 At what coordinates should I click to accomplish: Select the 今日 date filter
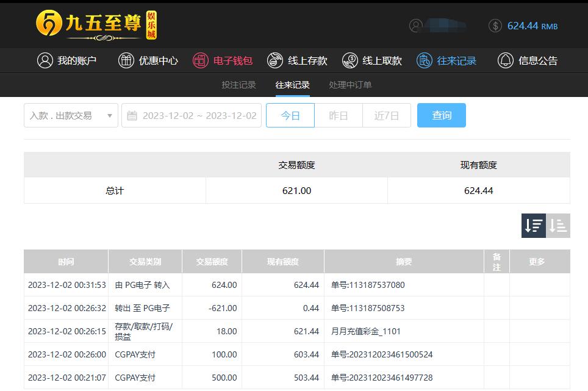pyautogui.click(x=290, y=115)
